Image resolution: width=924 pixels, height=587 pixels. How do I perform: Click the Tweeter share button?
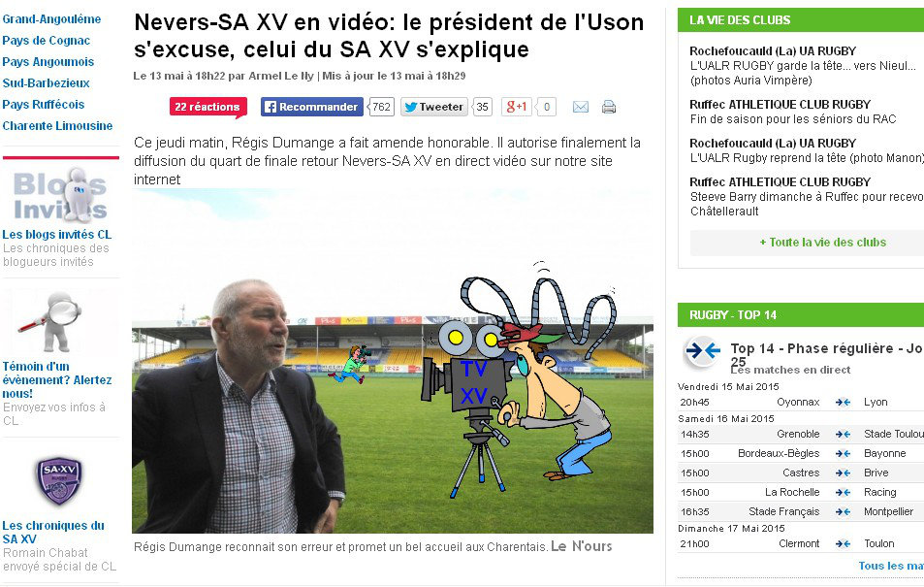click(434, 107)
